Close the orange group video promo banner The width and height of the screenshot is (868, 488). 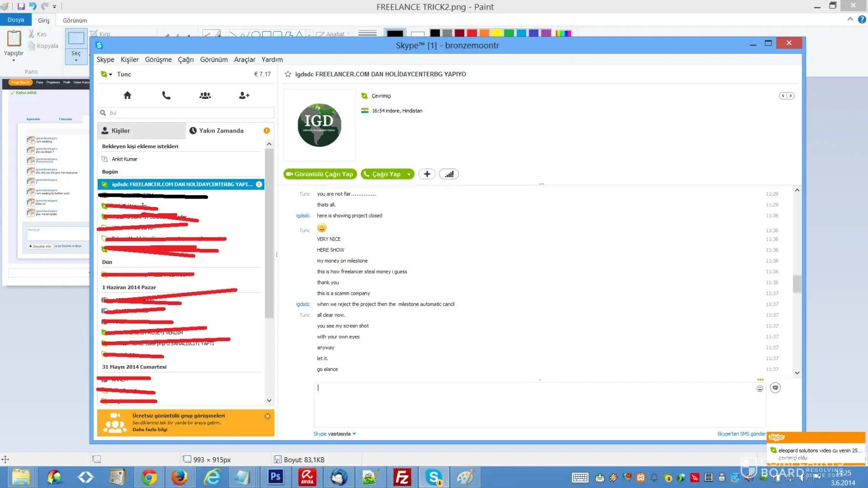click(x=268, y=416)
